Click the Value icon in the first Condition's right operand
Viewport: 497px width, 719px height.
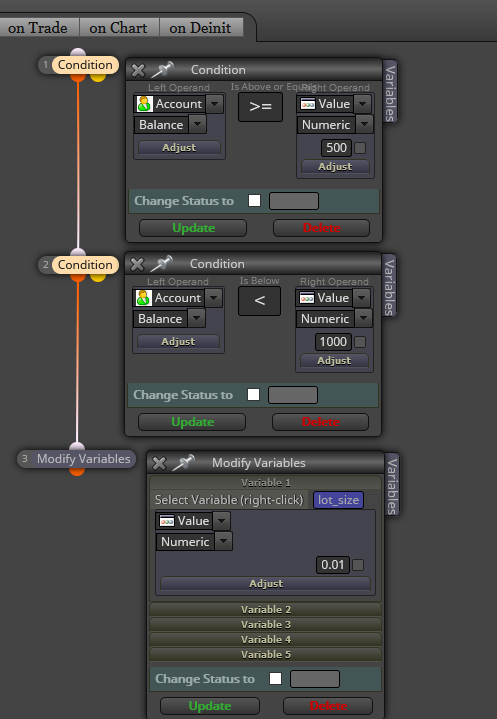308,104
